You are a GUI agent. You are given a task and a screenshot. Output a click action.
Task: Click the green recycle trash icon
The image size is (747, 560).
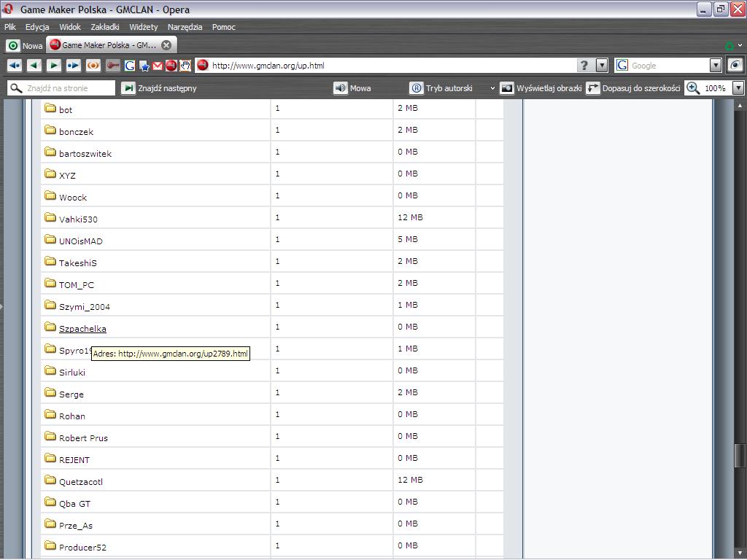click(729, 46)
